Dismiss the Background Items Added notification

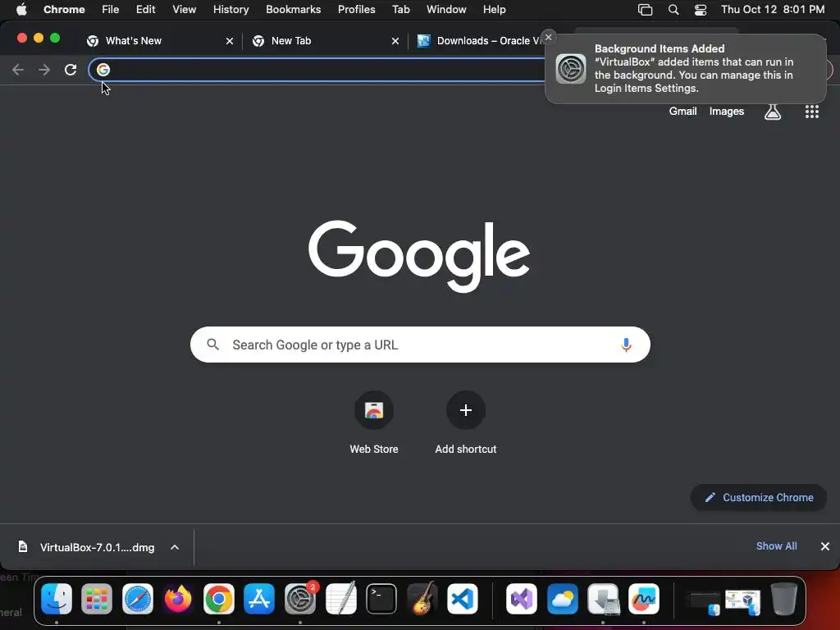pyautogui.click(x=548, y=37)
